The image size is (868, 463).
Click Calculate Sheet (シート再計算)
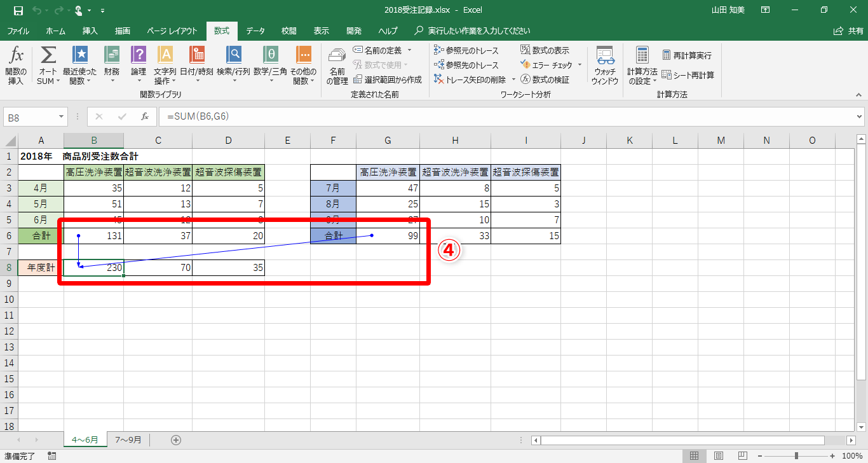[x=688, y=75]
